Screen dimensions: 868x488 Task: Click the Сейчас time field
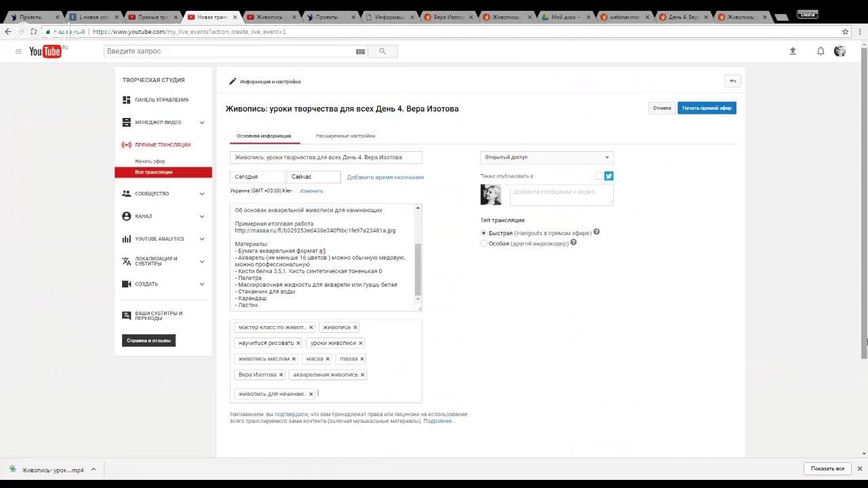click(x=314, y=177)
